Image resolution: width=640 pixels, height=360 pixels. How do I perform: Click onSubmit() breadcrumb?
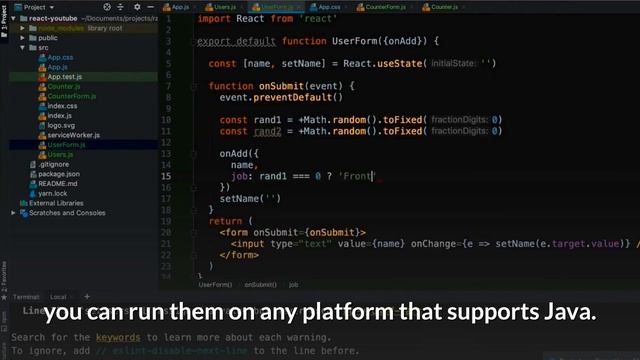pyautogui.click(x=260, y=285)
